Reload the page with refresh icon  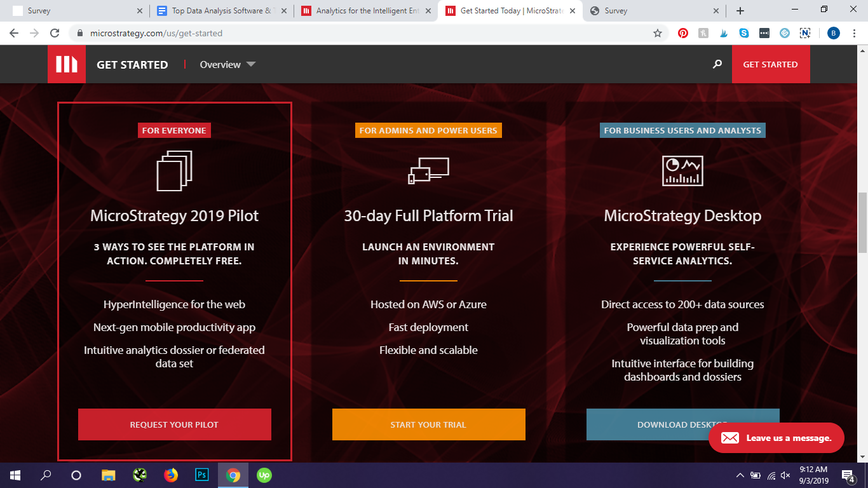55,33
